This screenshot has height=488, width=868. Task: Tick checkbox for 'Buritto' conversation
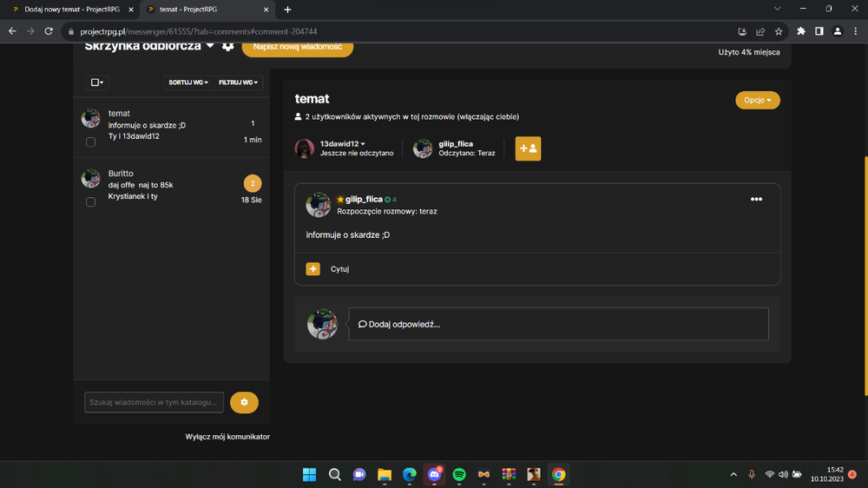click(91, 201)
